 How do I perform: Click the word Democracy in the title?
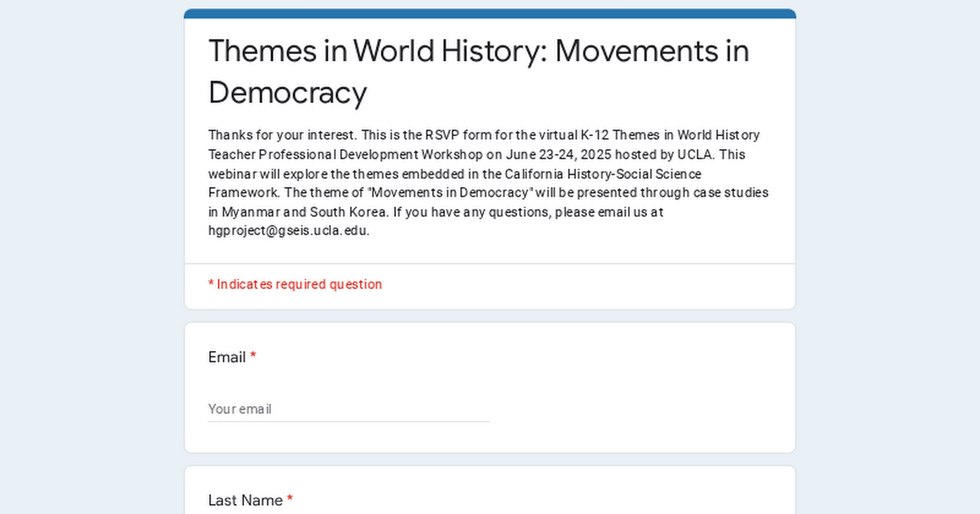point(287,93)
